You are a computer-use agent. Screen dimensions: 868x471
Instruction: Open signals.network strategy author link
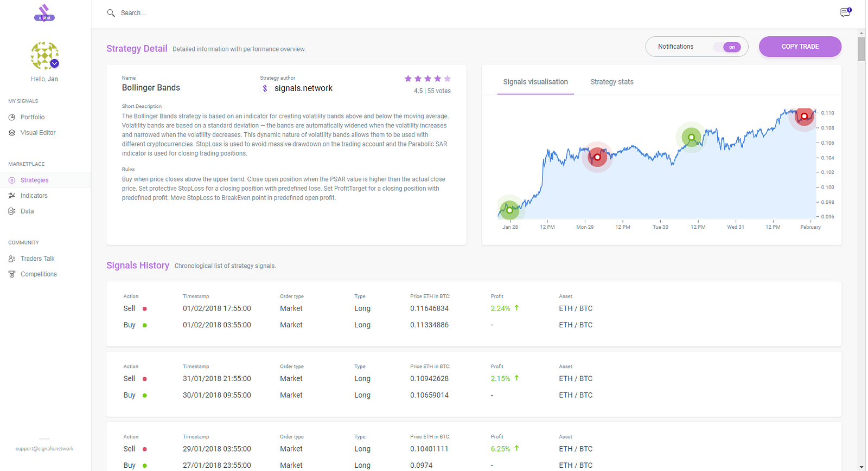[303, 88]
